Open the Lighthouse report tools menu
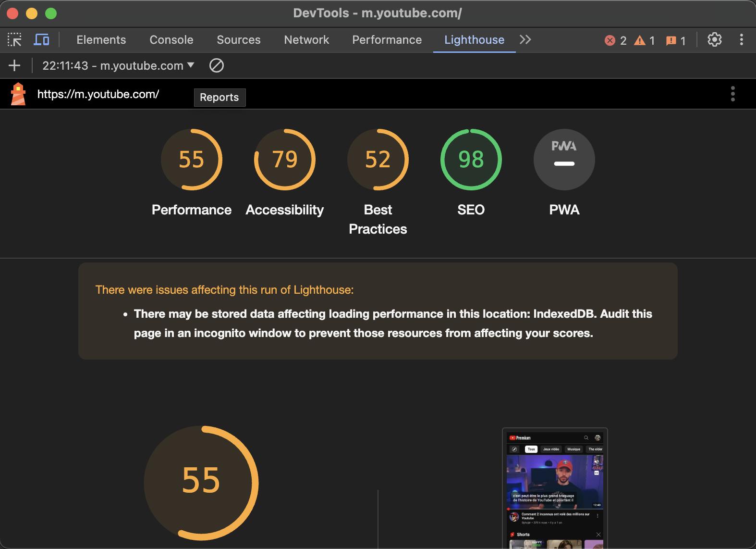756x549 pixels. 732,94
